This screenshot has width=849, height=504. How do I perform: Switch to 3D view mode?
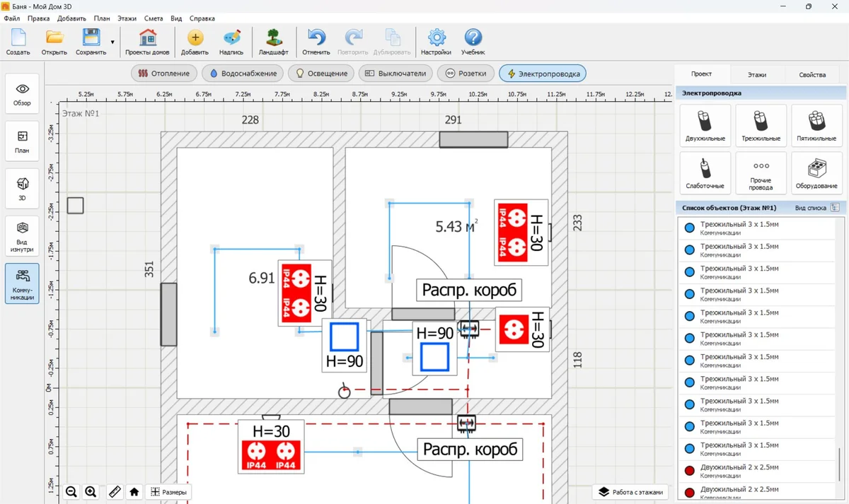pos(22,188)
